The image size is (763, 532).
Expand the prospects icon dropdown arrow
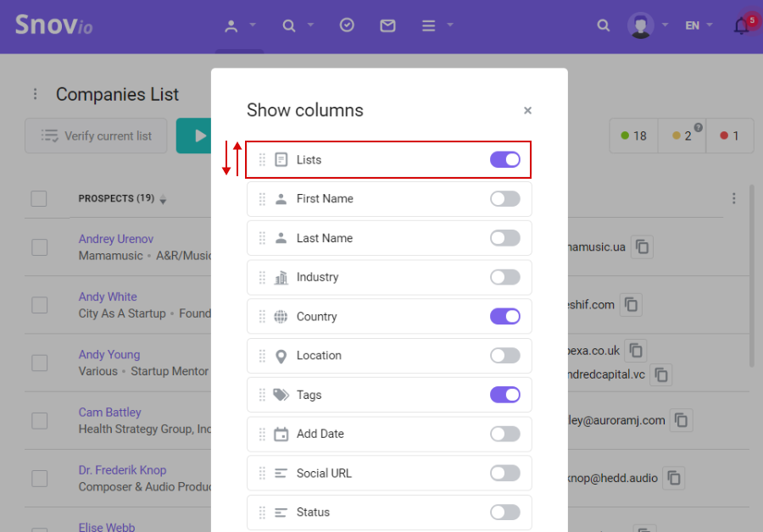coord(253,25)
